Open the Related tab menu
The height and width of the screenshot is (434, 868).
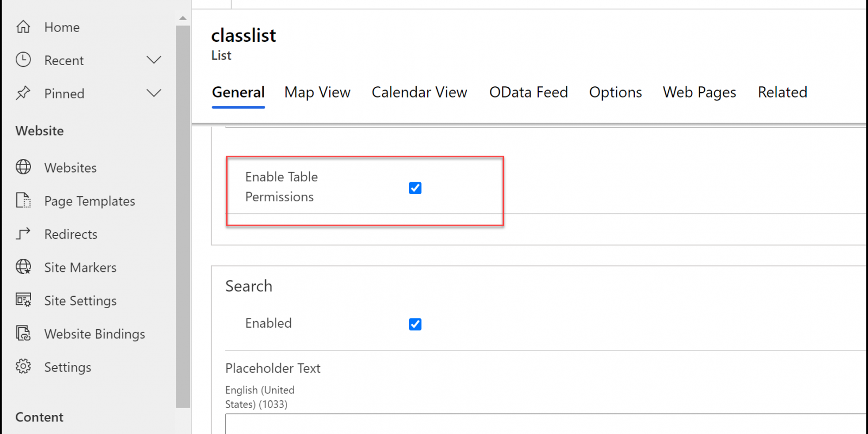[x=782, y=92]
